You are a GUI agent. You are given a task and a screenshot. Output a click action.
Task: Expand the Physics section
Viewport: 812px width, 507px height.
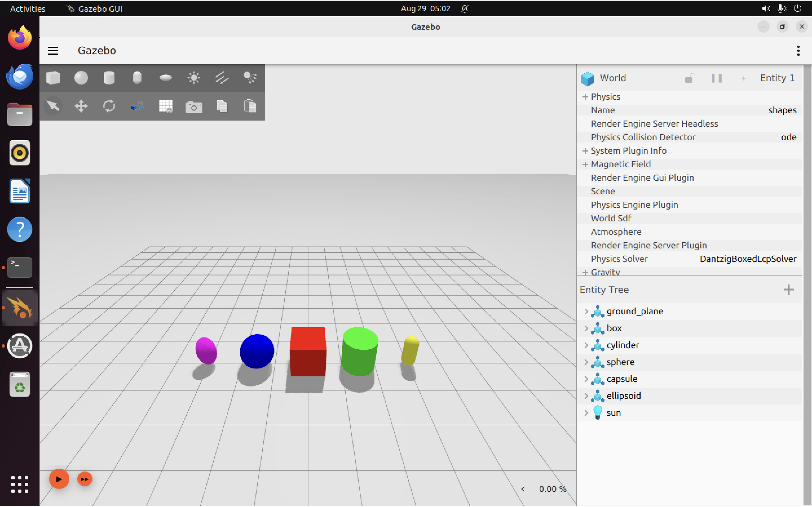coord(585,97)
